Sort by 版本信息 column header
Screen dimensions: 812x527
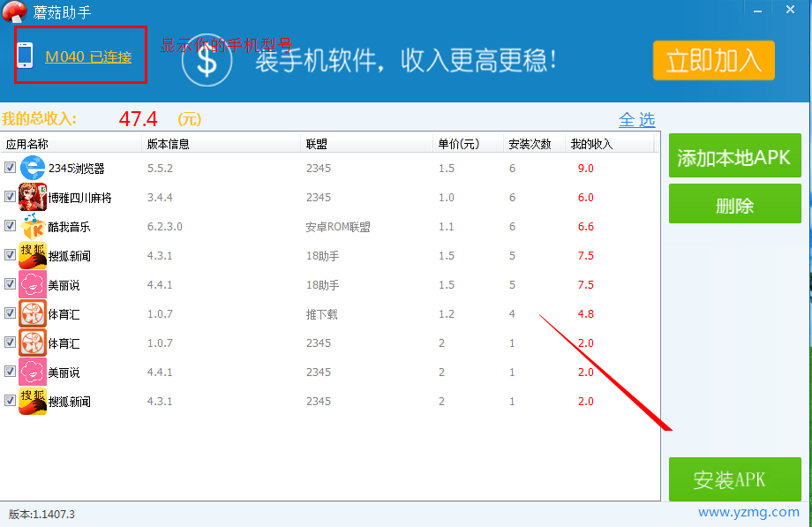click(x=222, y=144)
